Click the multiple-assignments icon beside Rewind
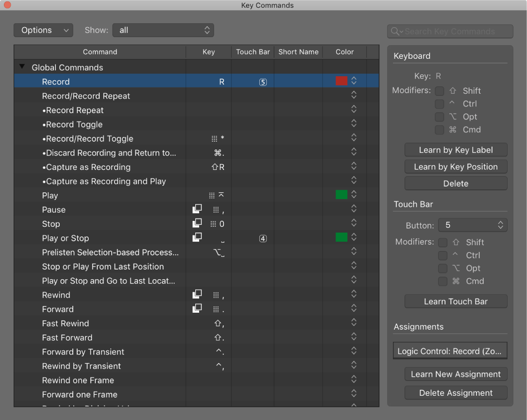The height and width of the screenshot is (420, 527). pyautogui.click(x=197, y=294)
